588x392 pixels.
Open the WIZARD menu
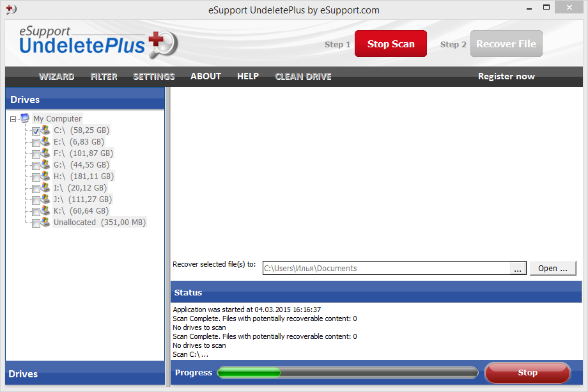[x=57, y=77]
